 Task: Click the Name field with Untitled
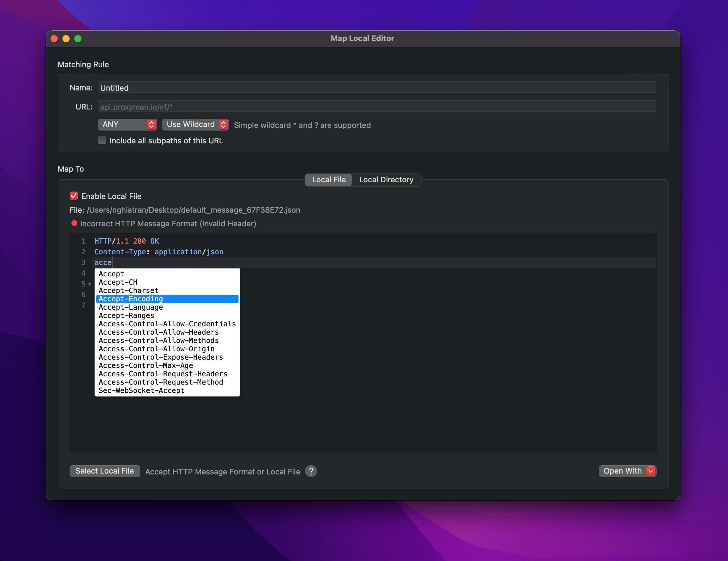coord(377,88)
